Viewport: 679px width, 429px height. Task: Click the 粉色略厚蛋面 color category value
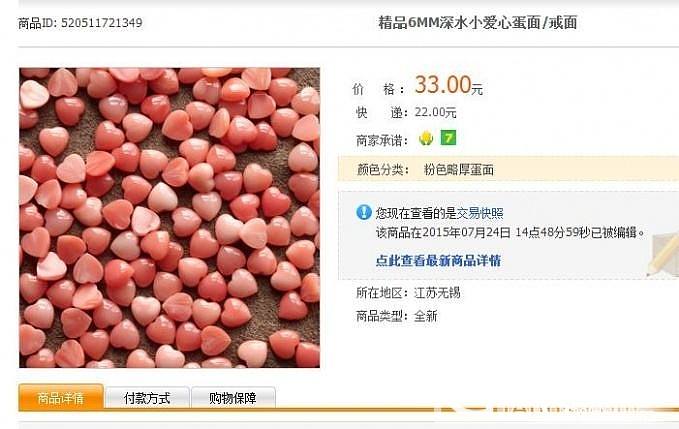459,170
